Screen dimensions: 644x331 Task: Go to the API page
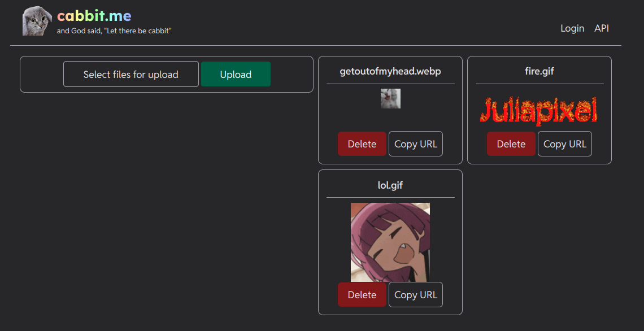coord(602,28)
